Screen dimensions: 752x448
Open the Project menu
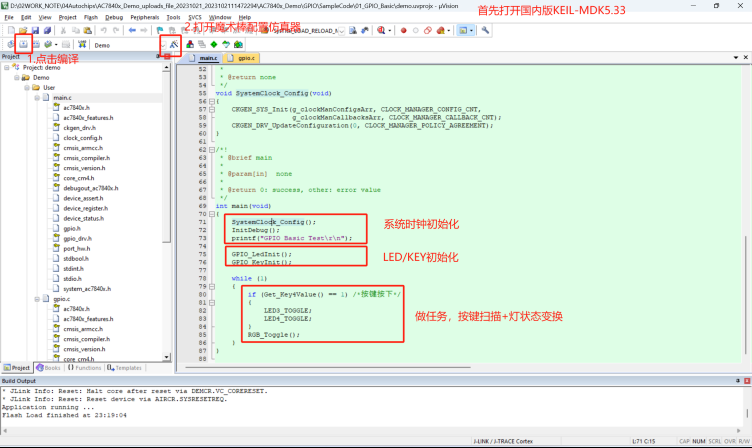(x=68, y=17)
